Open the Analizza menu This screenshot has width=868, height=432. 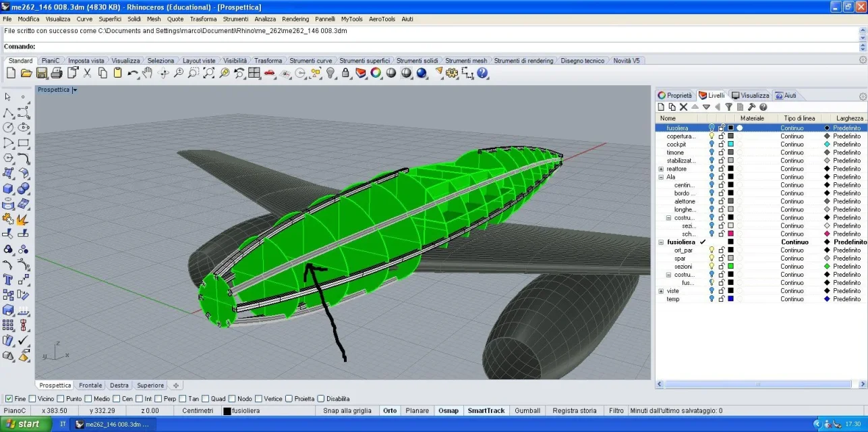coord(265,19)
